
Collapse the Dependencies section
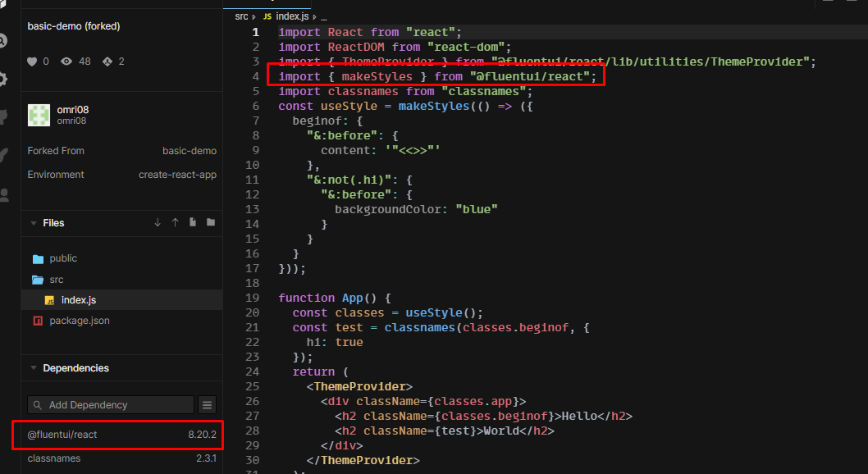[33, 367]
